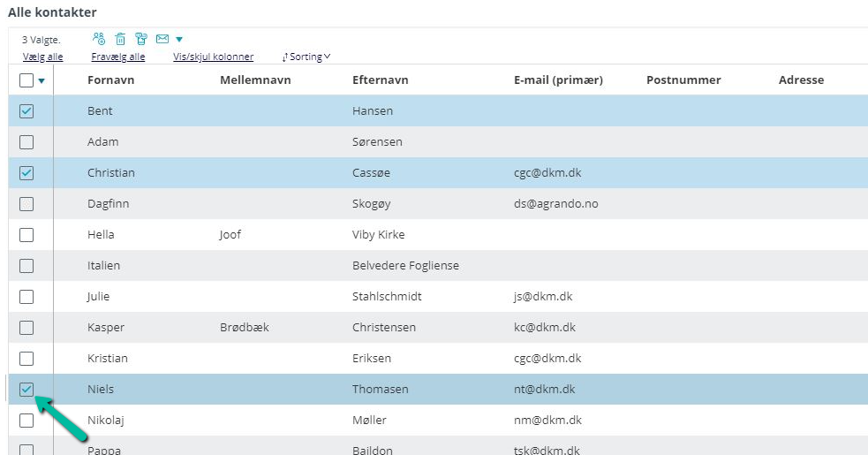Click the email kc@dkm.dk

[x=545, y=328]
